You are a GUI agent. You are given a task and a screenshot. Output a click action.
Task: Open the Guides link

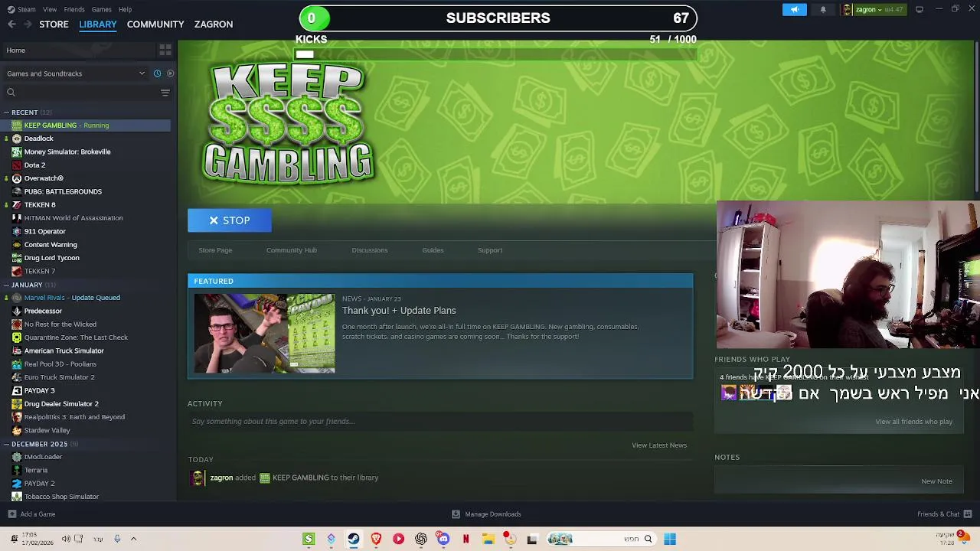(433, 250)
